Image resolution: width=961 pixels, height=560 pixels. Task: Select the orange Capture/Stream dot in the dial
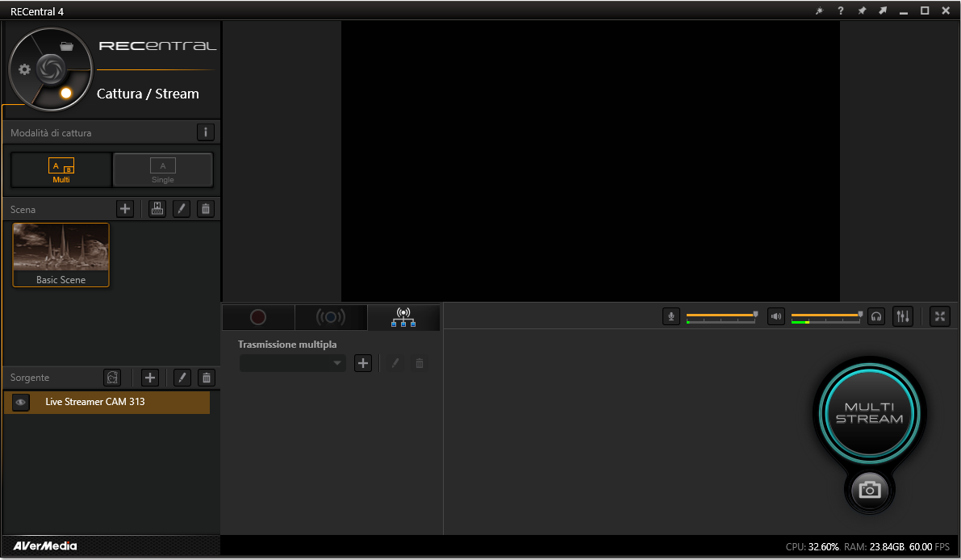[x=66, y=93]
